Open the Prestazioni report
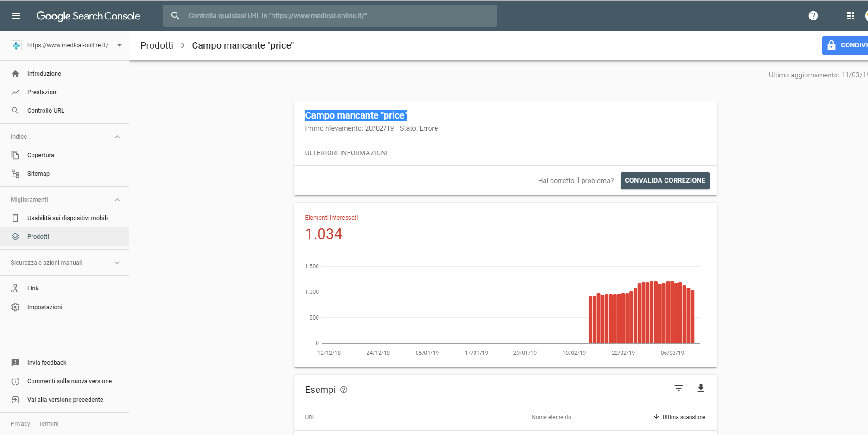 point(43,92)
